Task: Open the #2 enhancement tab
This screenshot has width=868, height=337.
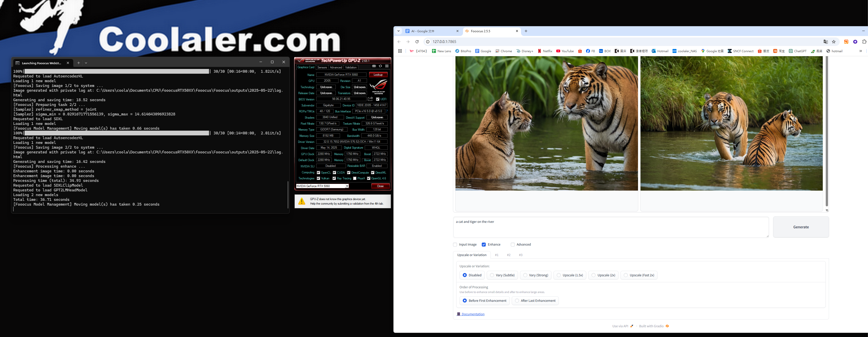Action: pyautogui.click(x=509, y=255)
